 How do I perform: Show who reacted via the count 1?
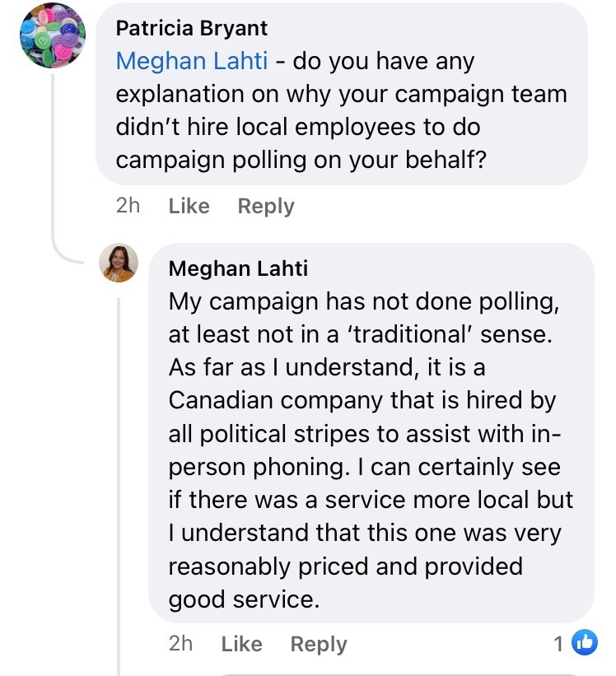coord(559,644)
